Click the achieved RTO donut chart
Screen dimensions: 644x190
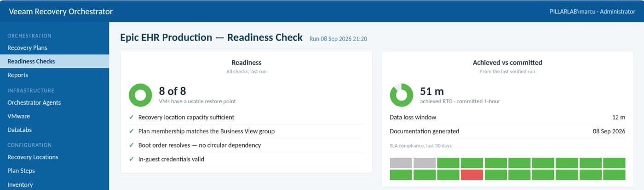[x=402, y=95]
